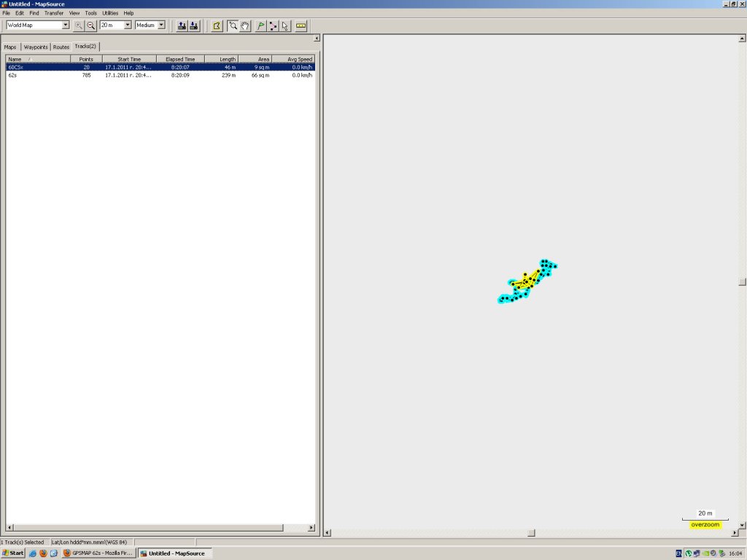Select the Selection arrow tool
The width and height of the screenshot is (747, 560).
285,26
